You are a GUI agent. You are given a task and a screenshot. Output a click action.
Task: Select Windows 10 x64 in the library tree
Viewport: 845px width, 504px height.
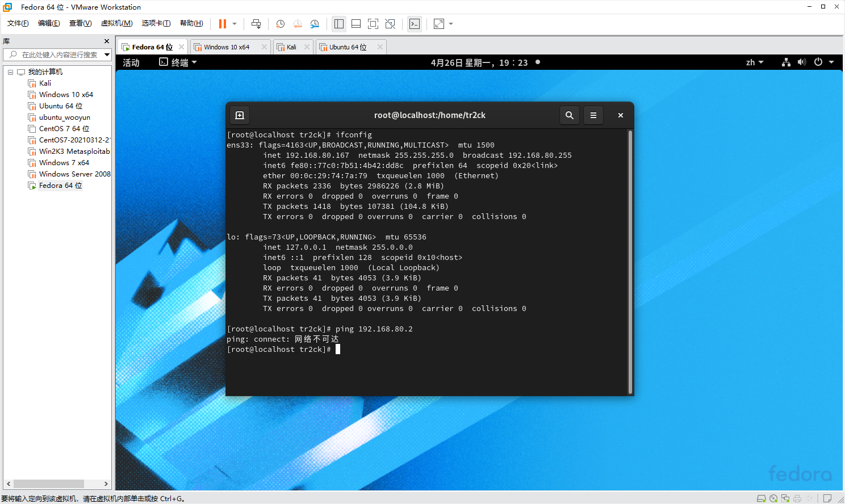(66, 95)
